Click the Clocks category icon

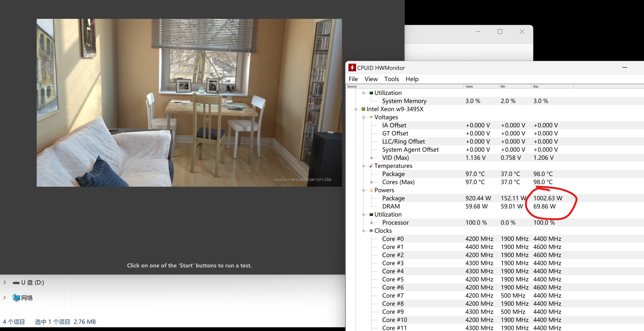(371, 231)
